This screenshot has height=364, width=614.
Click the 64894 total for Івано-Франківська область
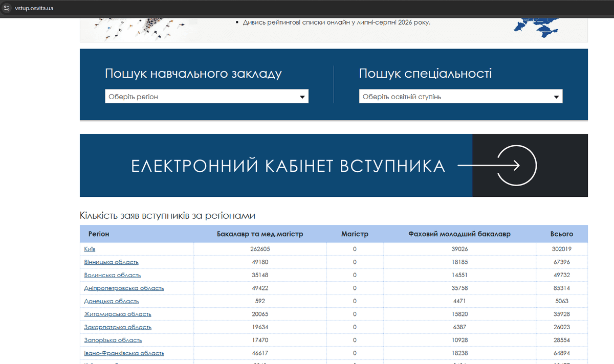click(562, 353)
